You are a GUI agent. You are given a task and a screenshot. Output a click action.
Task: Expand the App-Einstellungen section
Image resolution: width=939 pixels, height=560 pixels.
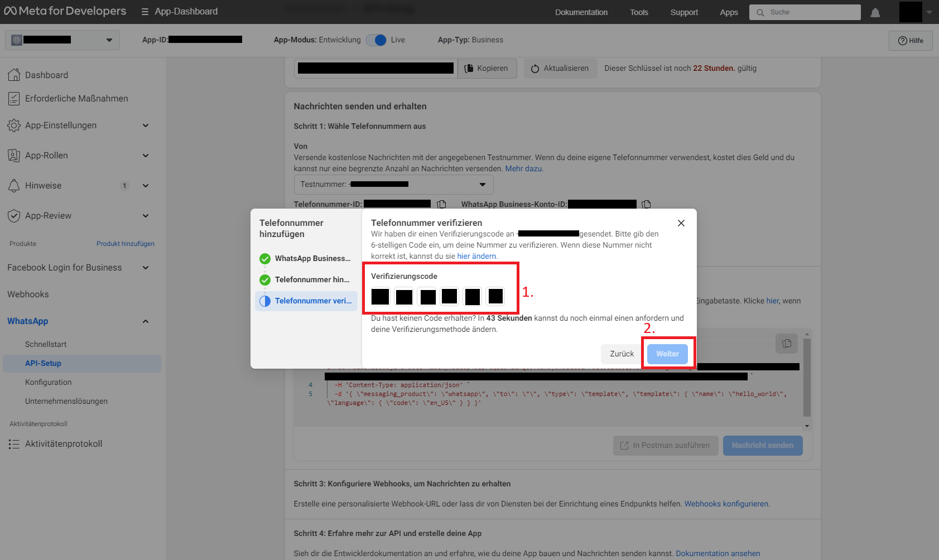pos(146,125)
